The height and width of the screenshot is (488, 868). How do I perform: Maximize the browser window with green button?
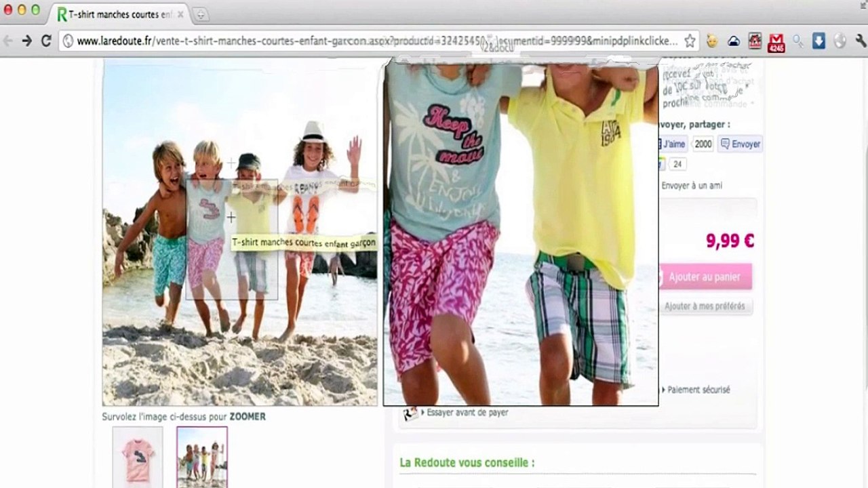[x=35, y=9]
